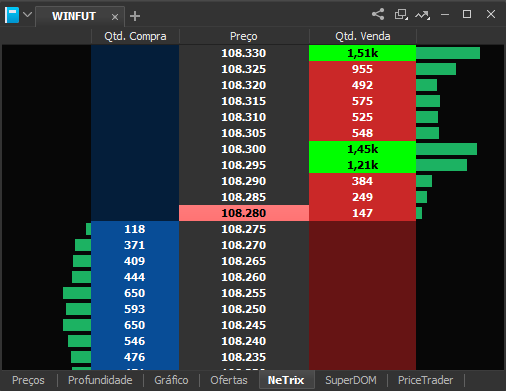The width and height of the screenshot is (506, 391).
Task: Open the Profundidade tab
Action: (100, 380)
